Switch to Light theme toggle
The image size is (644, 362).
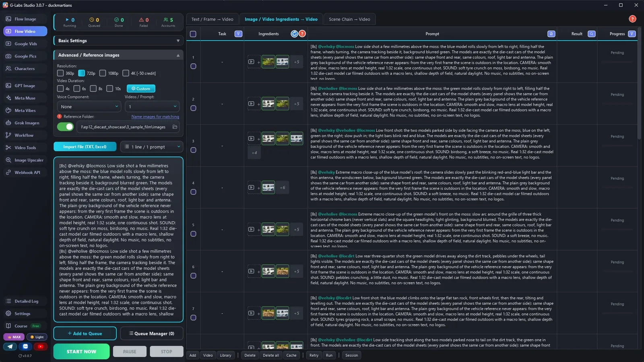[37, 337]
